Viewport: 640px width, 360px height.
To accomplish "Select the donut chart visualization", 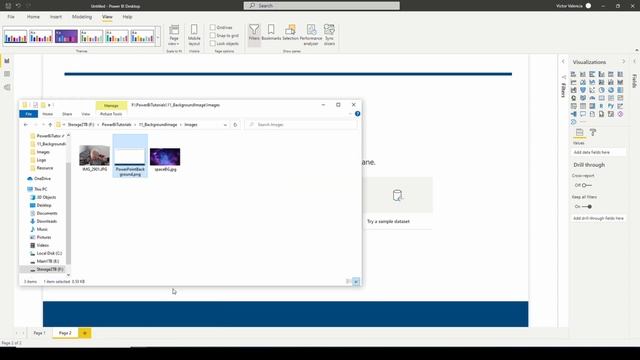I will click(x=611, y=90).
